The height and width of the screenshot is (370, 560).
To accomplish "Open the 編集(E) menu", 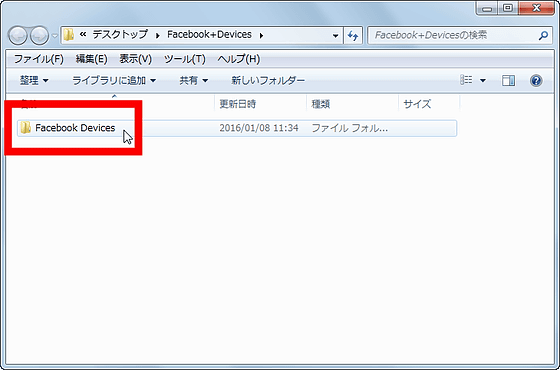I will (91, 59).
